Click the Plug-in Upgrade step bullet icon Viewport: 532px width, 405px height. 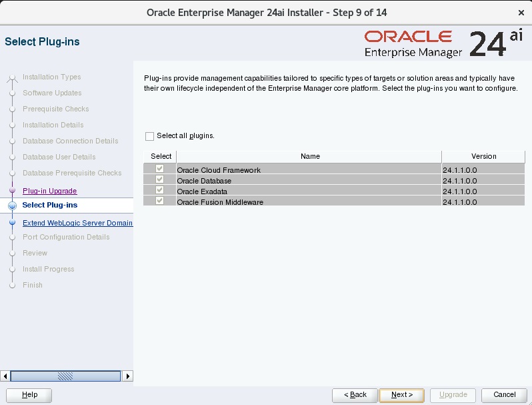point(12,190)
